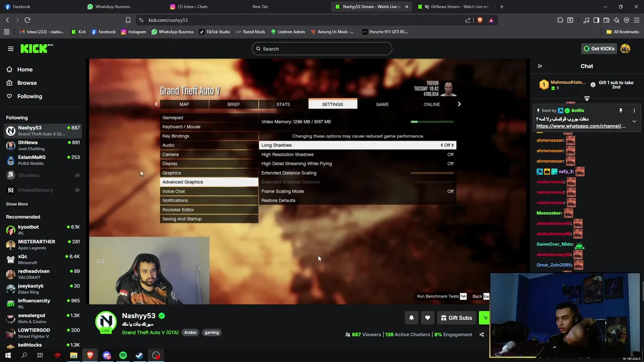Open the All Bookmarks folder
The height and width of the screenshot is (362, 644).
623,32
